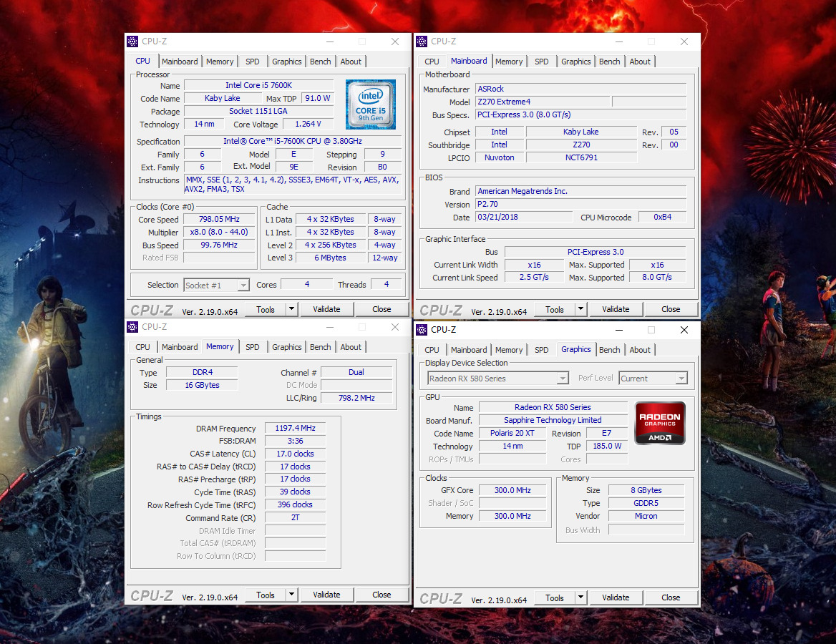Click the Board Manuf. value Sapphire Technology Limited
Screen dimensions: 836x644
click(x=553, y=420)
